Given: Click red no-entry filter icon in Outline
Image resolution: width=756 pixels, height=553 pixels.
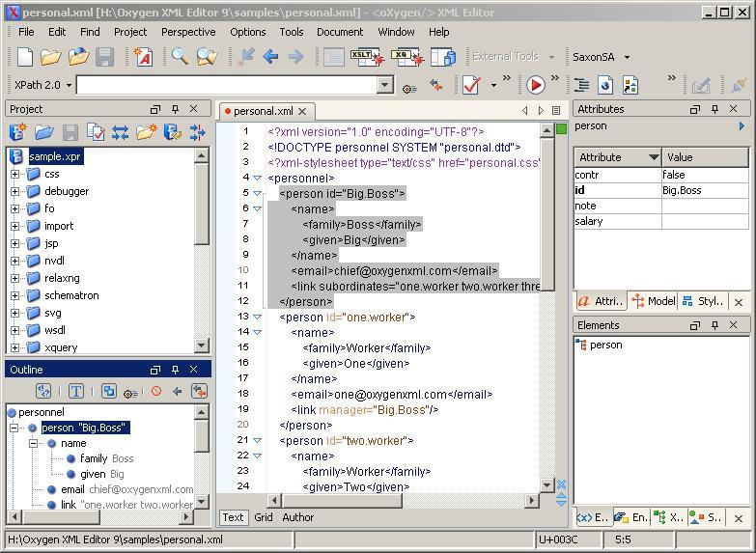Looking at the screenshot, I should [x=156, y=391].
